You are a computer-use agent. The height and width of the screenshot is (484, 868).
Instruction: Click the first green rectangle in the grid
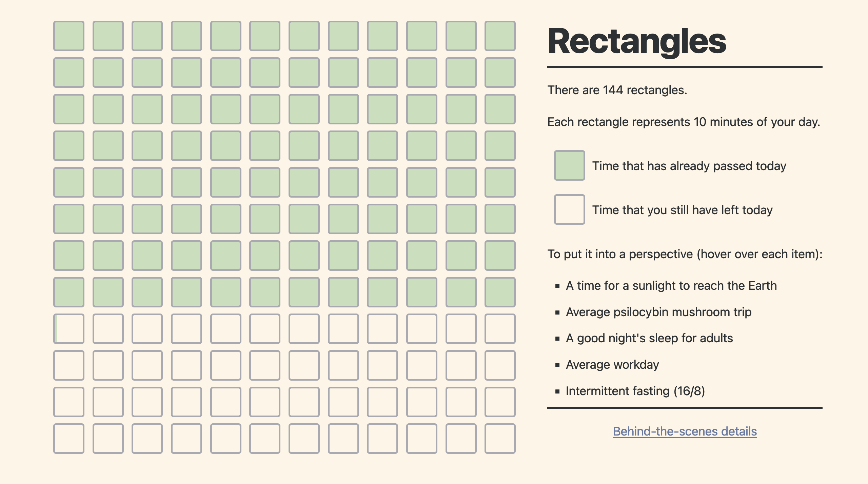(69, 37)
